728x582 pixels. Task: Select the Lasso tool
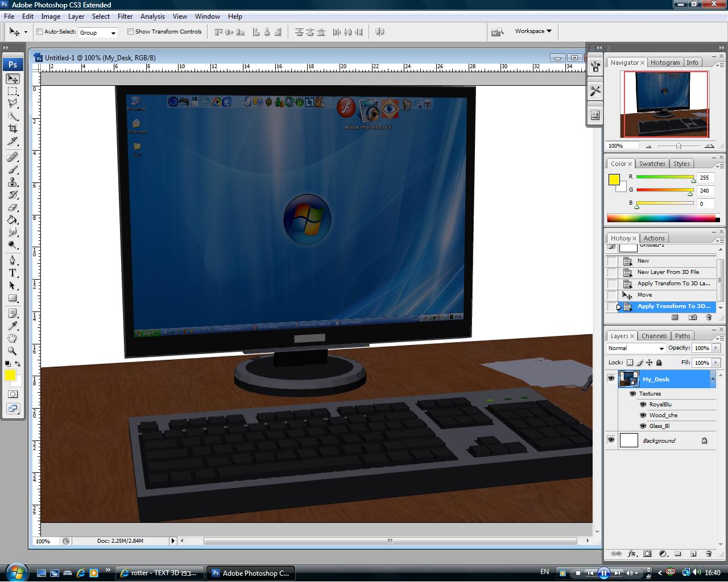point(13,103)
